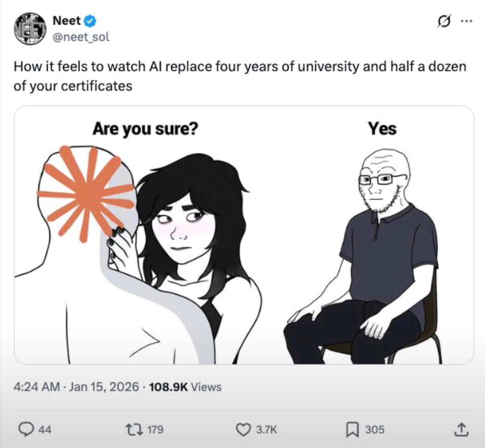
Task: Click the 44 replies count
Action: pyautogui.click(x=45, y=430)
